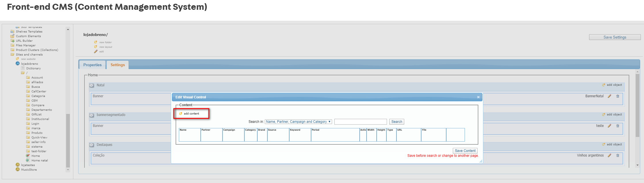Collapse the root '/' folder in tree
The image size is (644, 183).
point(23,73)
